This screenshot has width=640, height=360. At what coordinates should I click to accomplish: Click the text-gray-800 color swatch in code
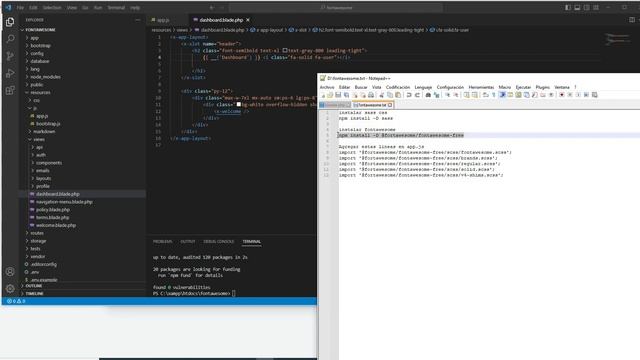click(285, 51)
